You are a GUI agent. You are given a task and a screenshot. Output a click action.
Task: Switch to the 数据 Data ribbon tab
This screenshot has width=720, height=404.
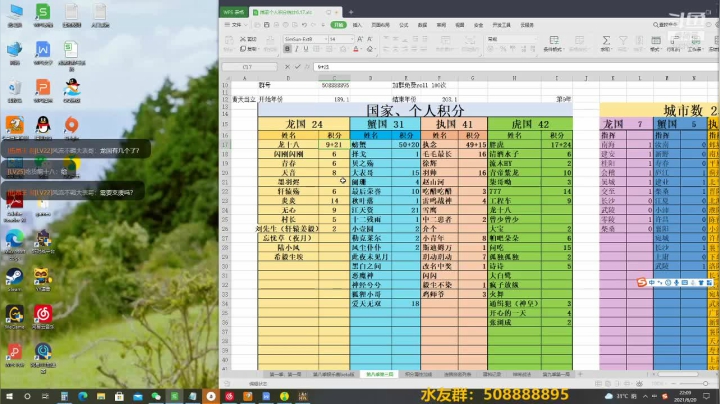click(422, 25)
